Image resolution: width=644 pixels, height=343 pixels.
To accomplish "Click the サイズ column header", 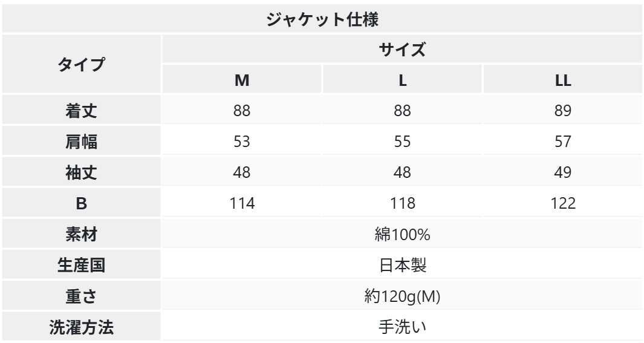I will pyautogui.click(x=402, y=50).
